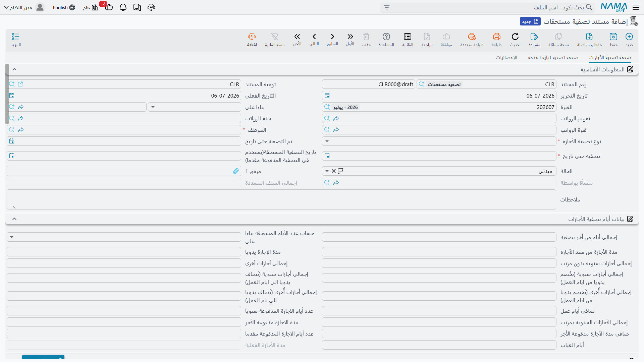Go to الأخير (Last) record
Viewport: 644px width, 362px height.
point(297,37)
